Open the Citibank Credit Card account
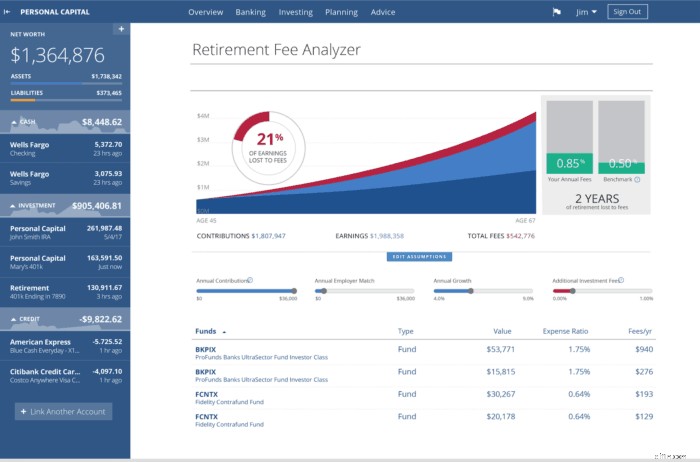 pyautogui.click(x=65, y=375)
